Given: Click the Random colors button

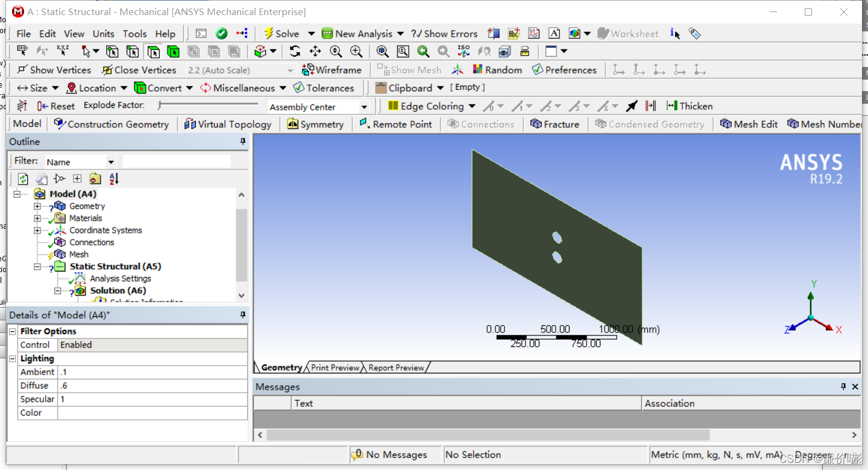Looking at the screenshot, I should (497, 70).
